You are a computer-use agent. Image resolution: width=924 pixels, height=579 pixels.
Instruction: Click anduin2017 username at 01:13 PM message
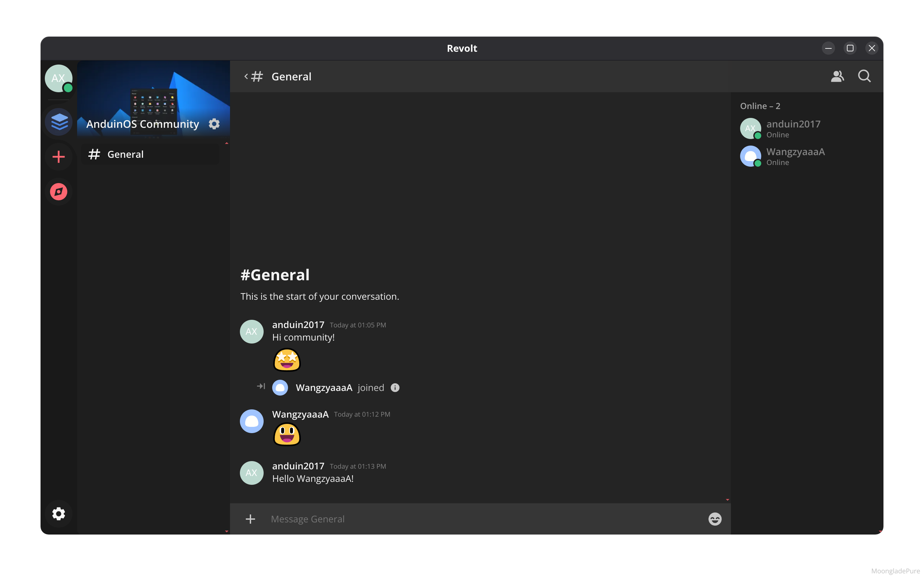[298, 466]
